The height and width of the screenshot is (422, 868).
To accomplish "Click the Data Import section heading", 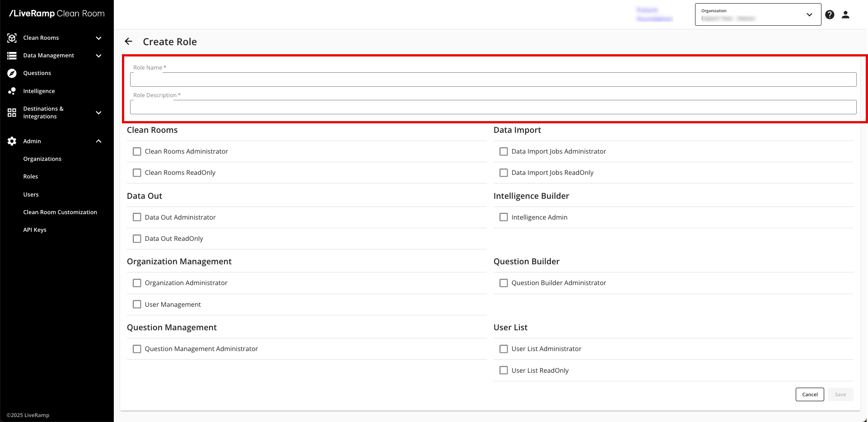I will click(x=517, y=130).
